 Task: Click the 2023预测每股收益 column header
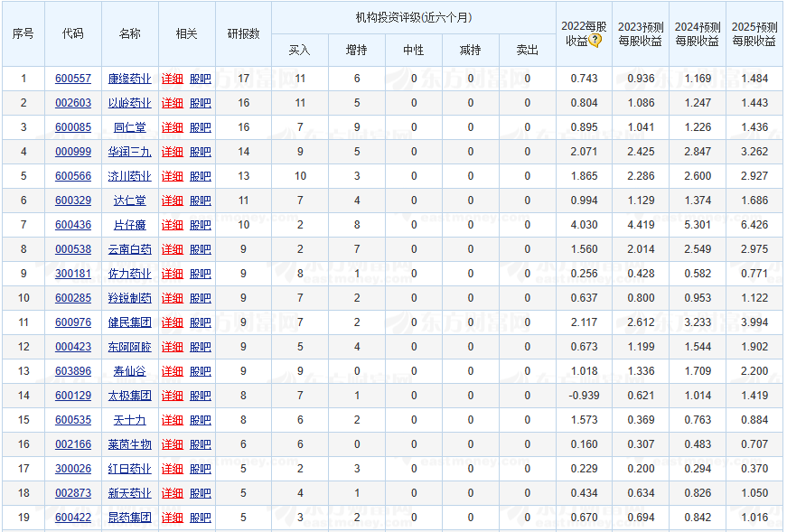[641, 33]
